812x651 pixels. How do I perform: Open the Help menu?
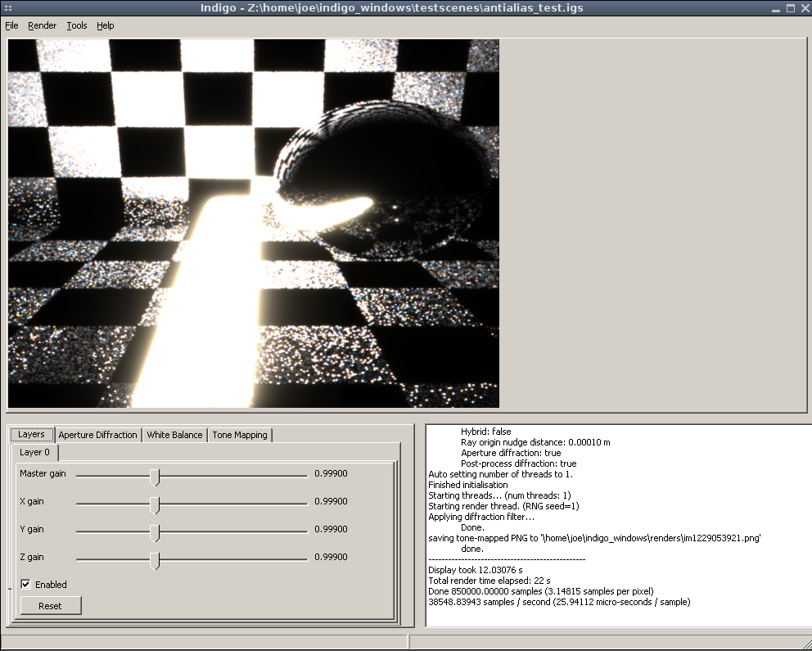coord(105,25)
